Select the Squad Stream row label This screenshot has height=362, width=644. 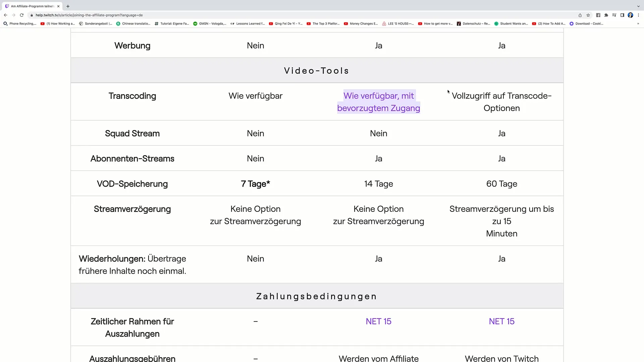[132, 133]
